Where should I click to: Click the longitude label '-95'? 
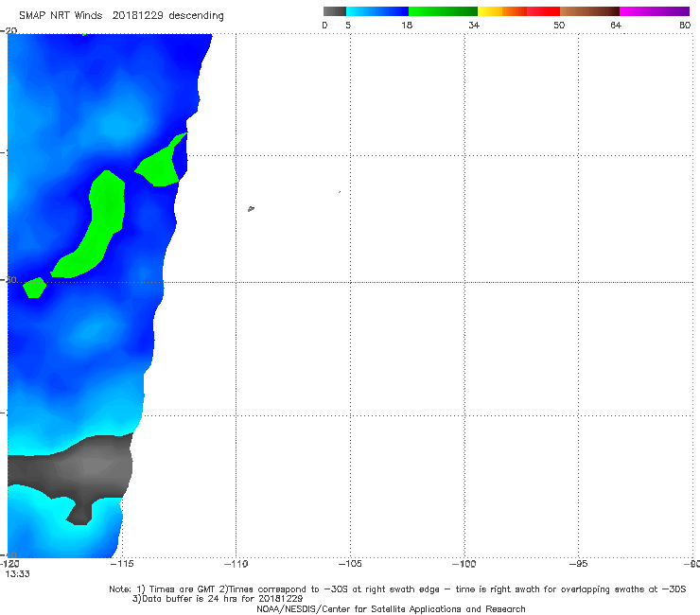578,564
